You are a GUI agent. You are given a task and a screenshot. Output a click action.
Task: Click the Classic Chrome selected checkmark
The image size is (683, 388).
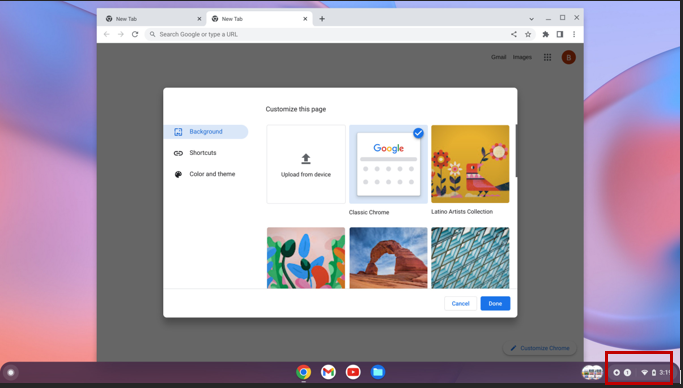click(418, 133)
